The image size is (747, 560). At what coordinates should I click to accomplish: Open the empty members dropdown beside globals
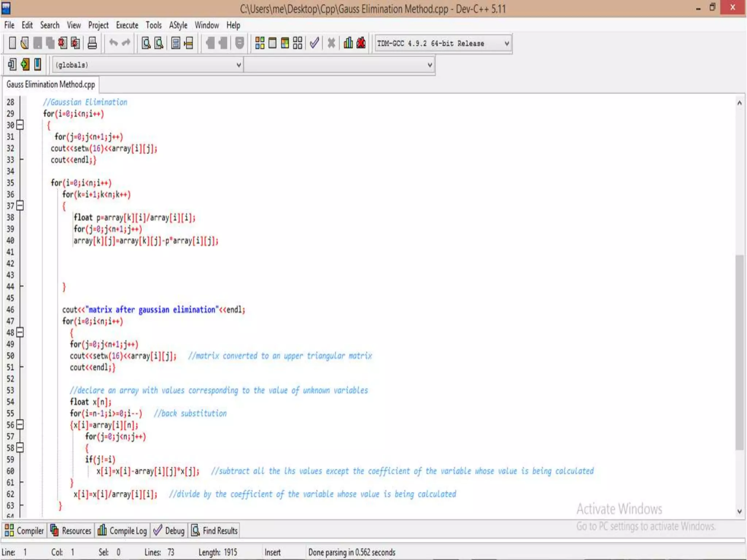tap(430, 65)
